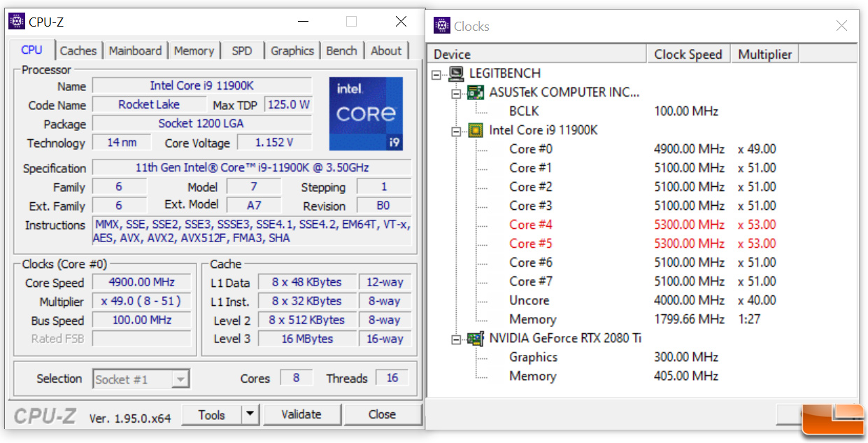Click the Core Speed 4900.00 MHz field
Viewport: 868px width, 443px height.
click(142, 282)
